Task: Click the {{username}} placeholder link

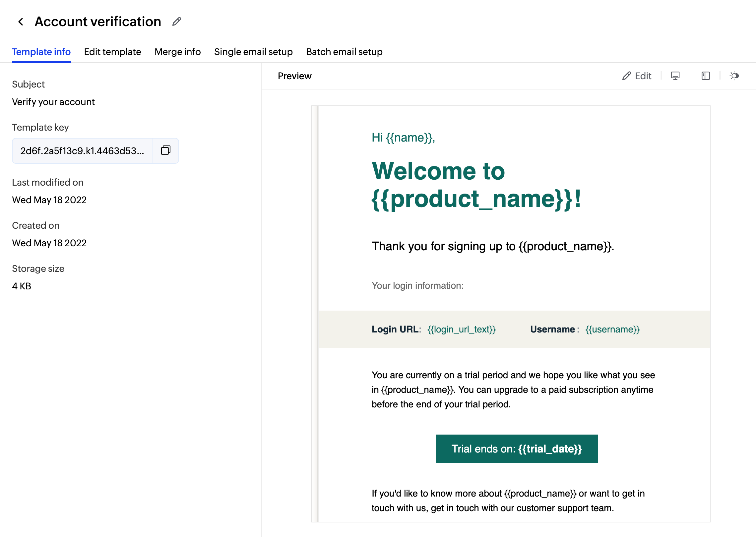Action: point(612,329)
